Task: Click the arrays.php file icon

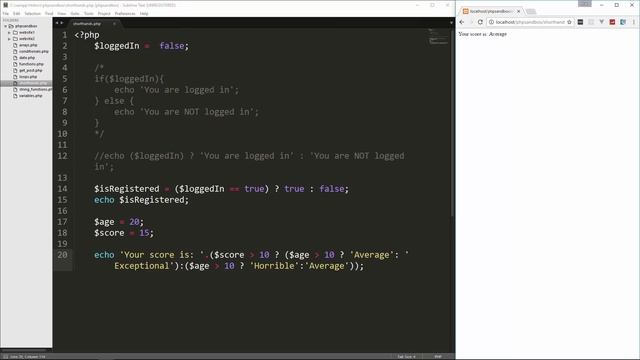Action: pyautogui.click(x=15, y=45)
